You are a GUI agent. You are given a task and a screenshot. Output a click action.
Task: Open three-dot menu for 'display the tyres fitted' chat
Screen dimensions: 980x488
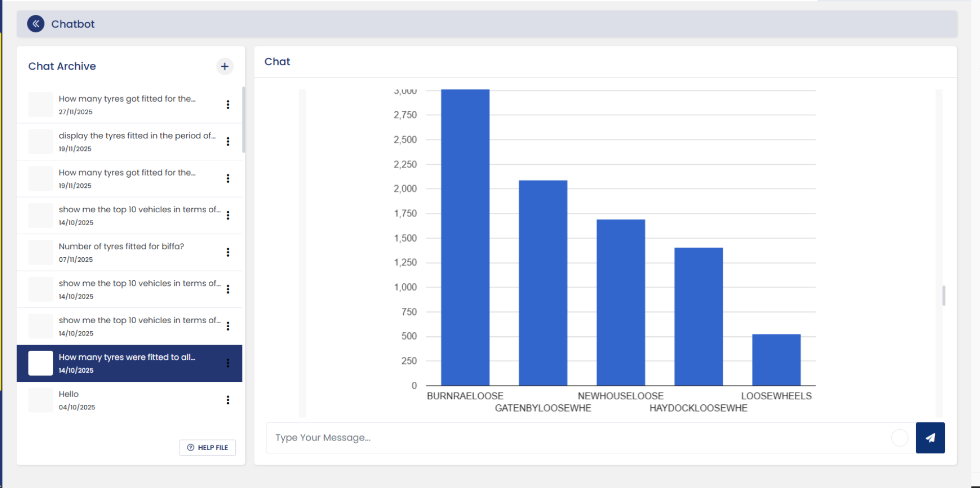coord(228,141)
